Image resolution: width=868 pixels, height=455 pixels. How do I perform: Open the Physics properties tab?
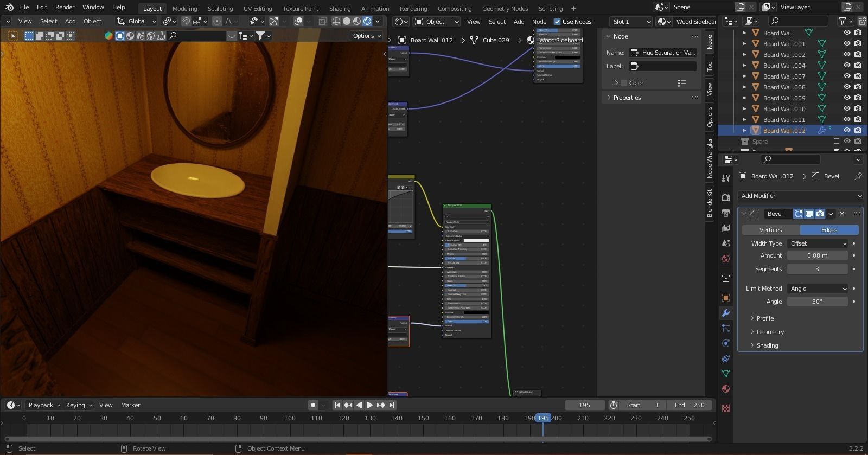coord(726,343)
